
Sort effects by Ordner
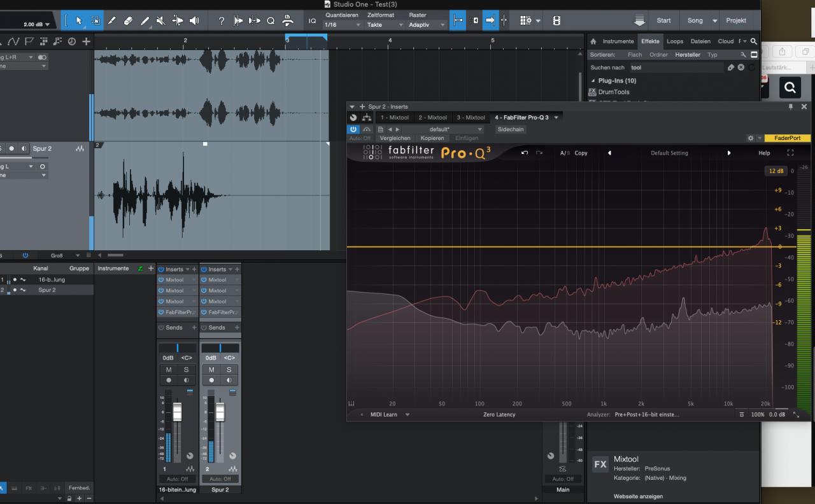[658, 55]
